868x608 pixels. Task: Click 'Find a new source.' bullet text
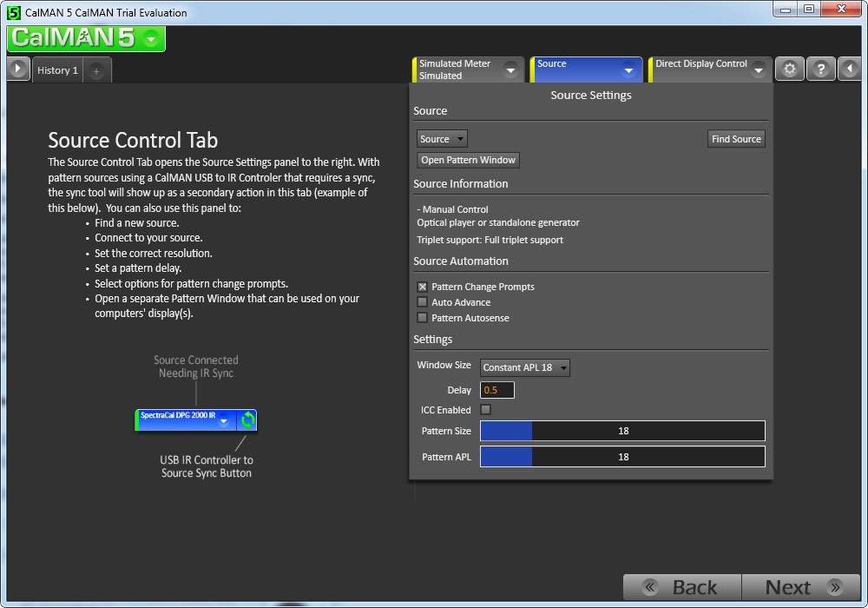coord(137,223)
